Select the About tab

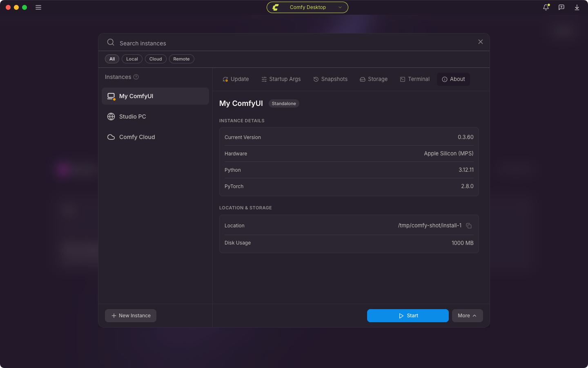tap(453, 79)
